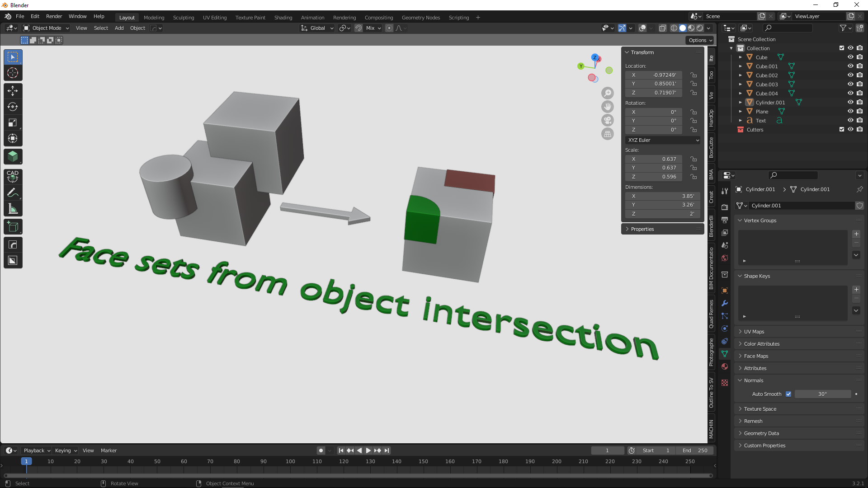The image size is (868, 488).
Task: Open the Add menu in viewport header
Action: (119, 28)
